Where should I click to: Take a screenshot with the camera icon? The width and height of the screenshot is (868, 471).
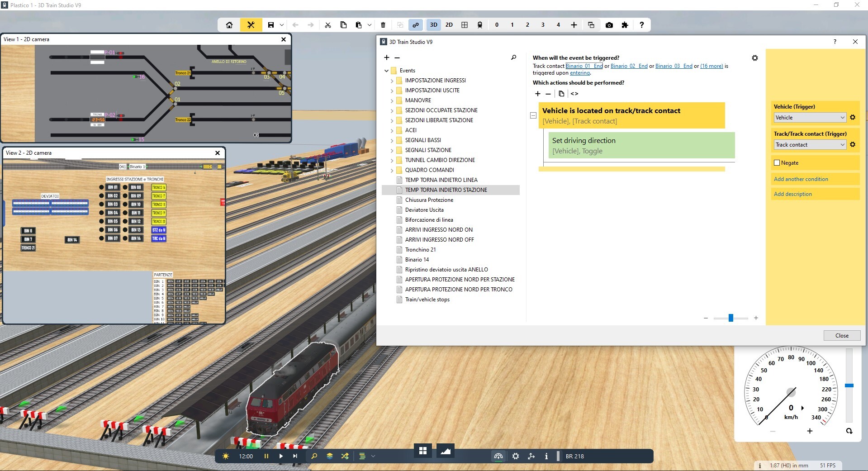coord(609,25)
